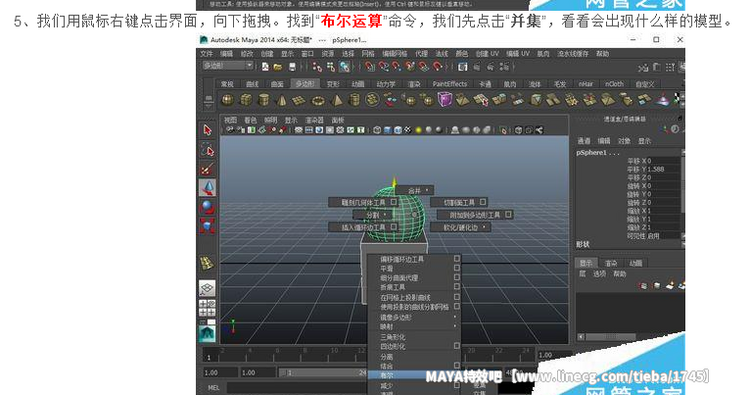Screen dimensions: 750x395
Task: Open options box for 切割面工具
Action: [x=483, y=202]
